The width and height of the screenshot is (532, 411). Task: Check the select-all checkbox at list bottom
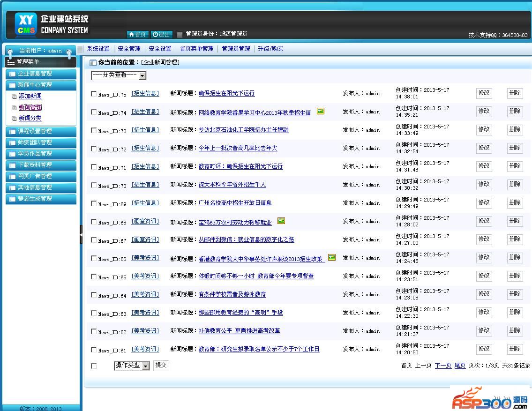click(93, 366)
